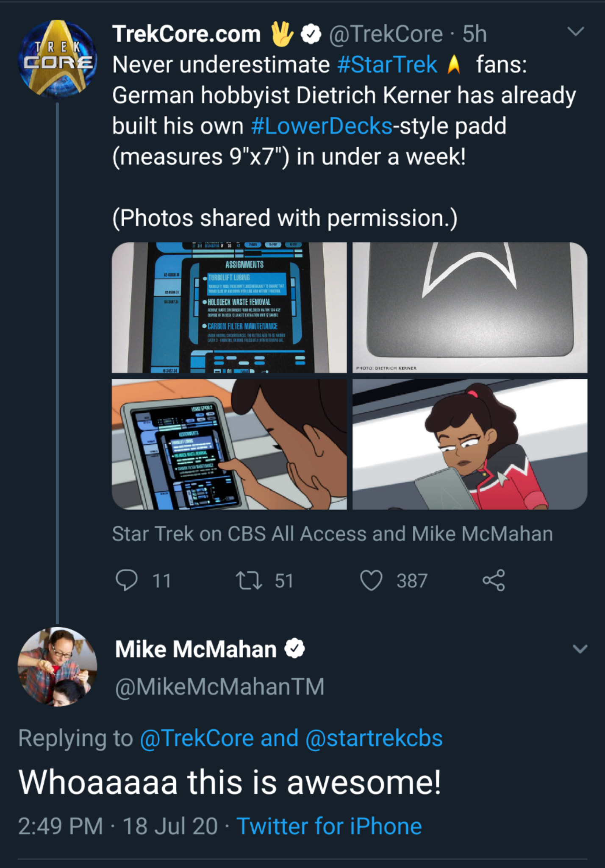The image size is (605, 868).
Task: Click TrekCore's verified badge
Action: [x=311, y=34]
